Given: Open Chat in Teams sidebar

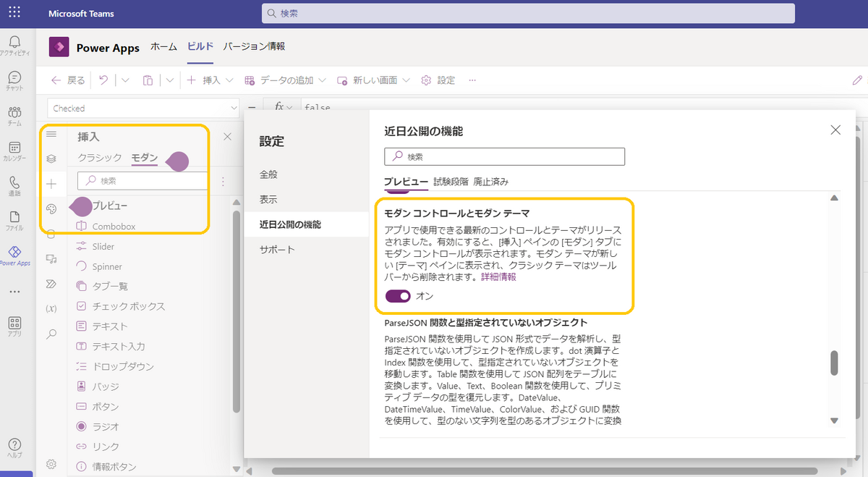Looking at the screenshot, I should pos(14,80).
